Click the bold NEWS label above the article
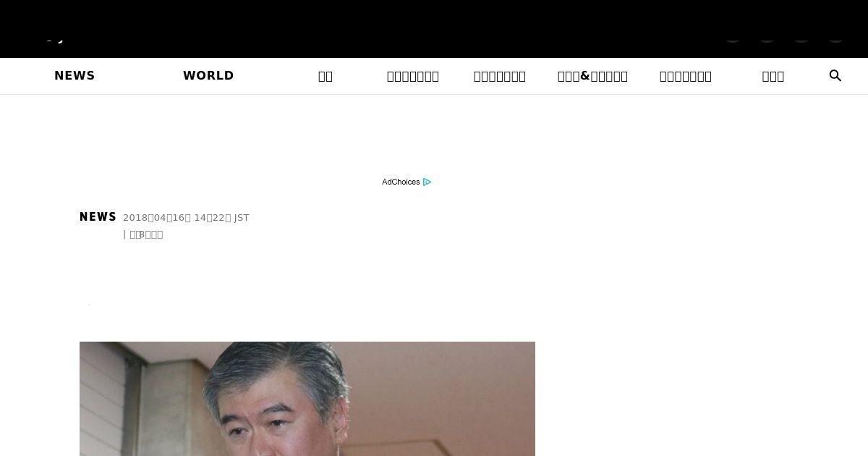868x456 pixels. 98,217
